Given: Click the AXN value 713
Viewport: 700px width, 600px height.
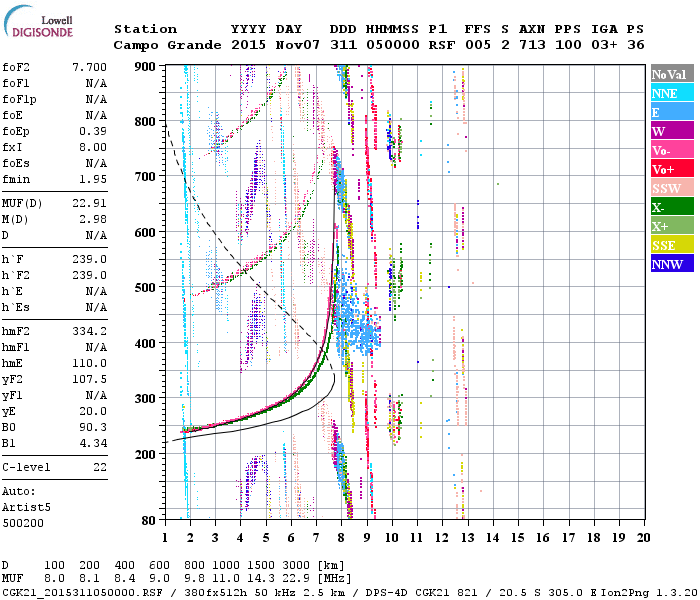Looking at the screenshot, I should point(532,45).
